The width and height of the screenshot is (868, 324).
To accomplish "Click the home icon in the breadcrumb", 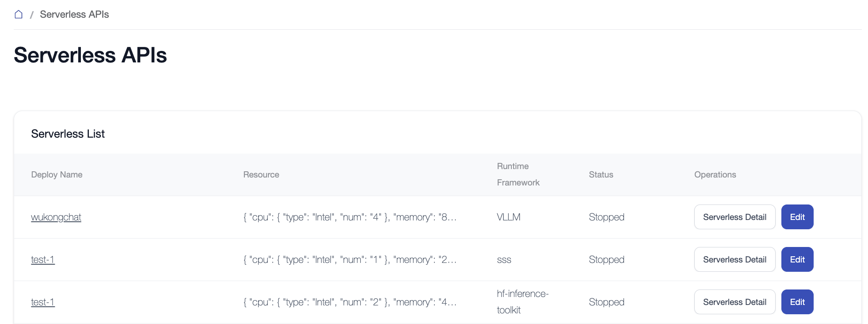I will pos(19,15).
